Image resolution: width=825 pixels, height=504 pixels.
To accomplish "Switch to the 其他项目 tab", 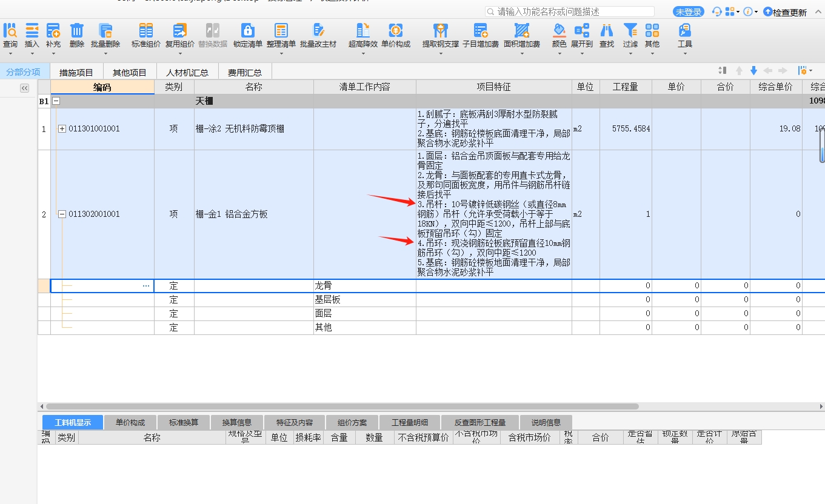I will click(130, 72).
